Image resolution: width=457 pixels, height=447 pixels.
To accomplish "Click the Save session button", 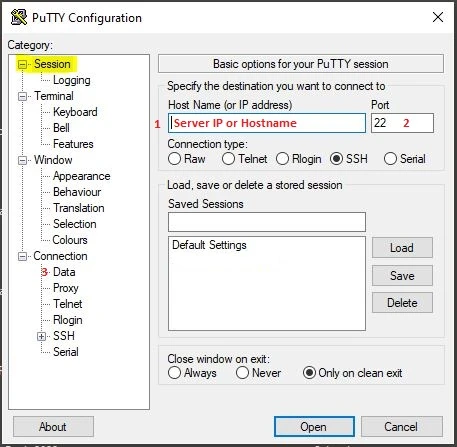I will [402, 276].
